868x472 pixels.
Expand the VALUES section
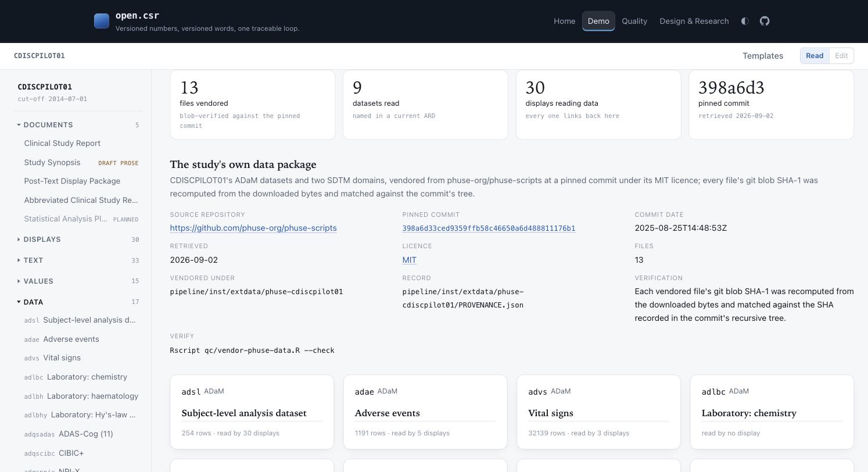[78, 281]
